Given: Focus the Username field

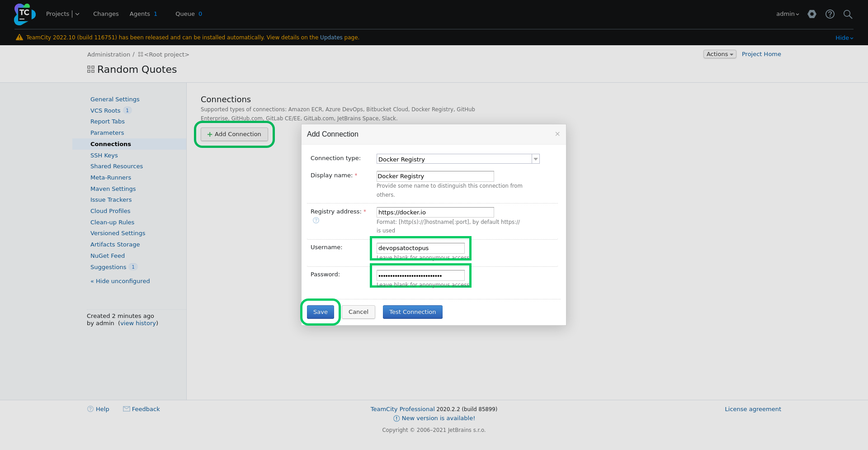Looking at the screenshot, I should pos(420,248).
